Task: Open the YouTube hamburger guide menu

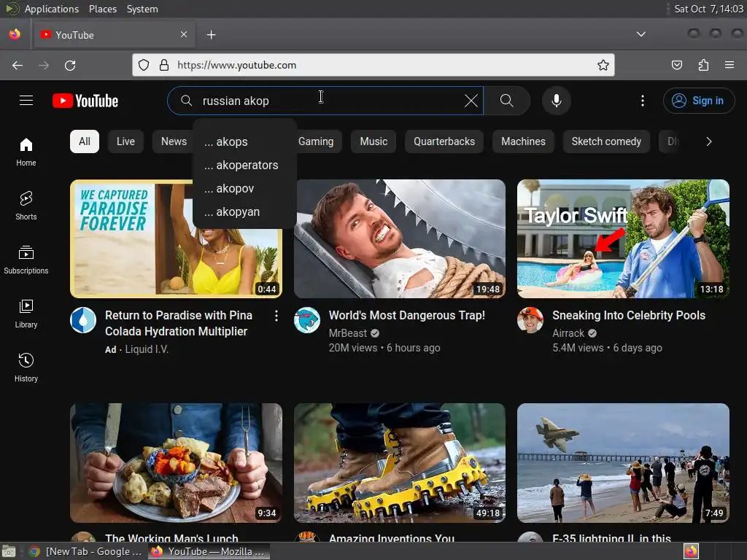Action: [x=26, y=101]
